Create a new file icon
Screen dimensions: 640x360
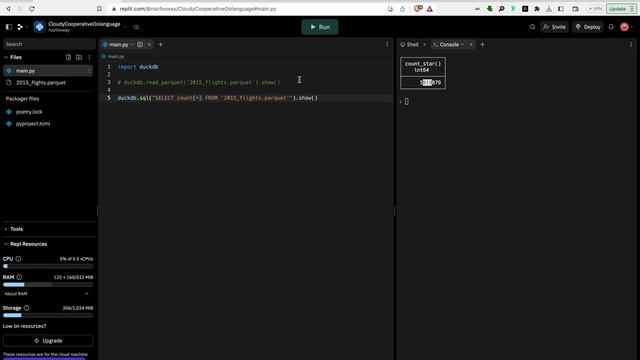pyautogui.click(x=68, y=58)
